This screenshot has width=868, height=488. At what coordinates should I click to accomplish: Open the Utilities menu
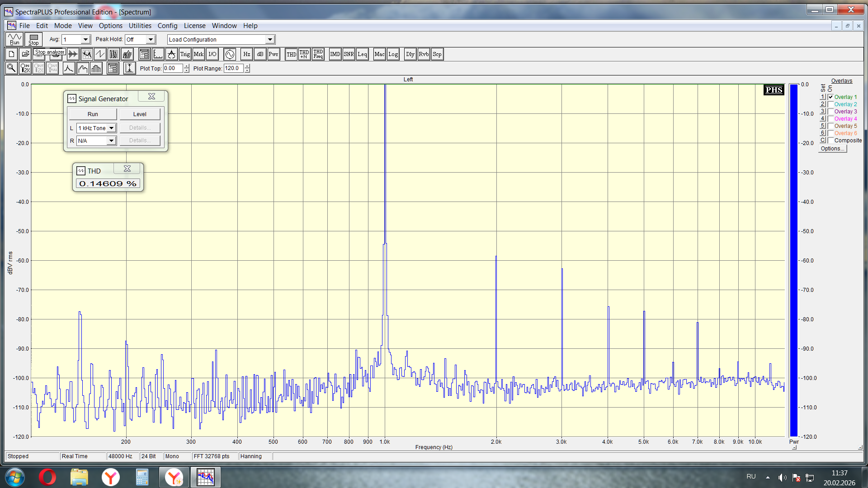pyautogui.click(x=140, y=26)
